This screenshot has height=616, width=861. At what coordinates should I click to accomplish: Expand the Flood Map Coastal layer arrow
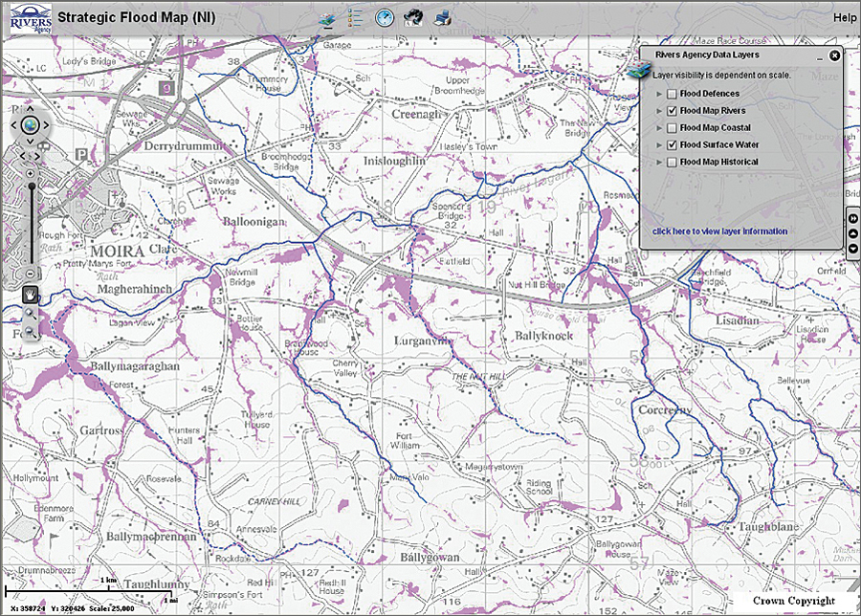659,128
